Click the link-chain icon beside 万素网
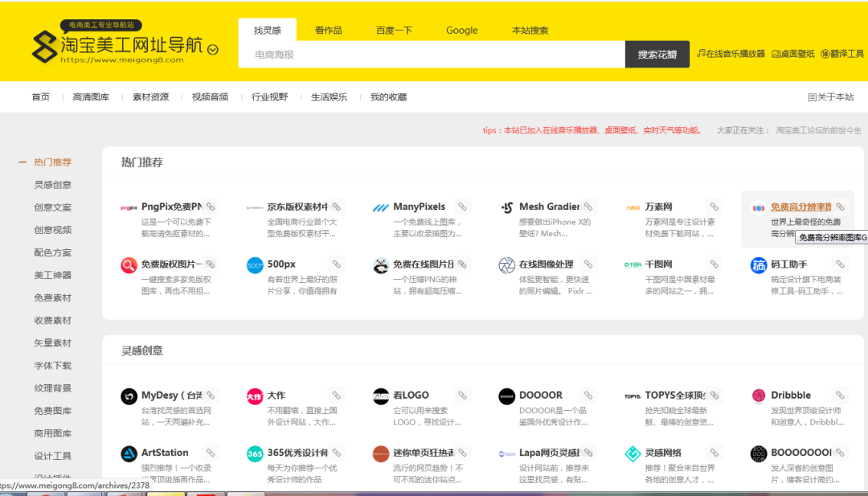Image resolution: width=868 pixels, height=496 pixels. pos(714,207)
